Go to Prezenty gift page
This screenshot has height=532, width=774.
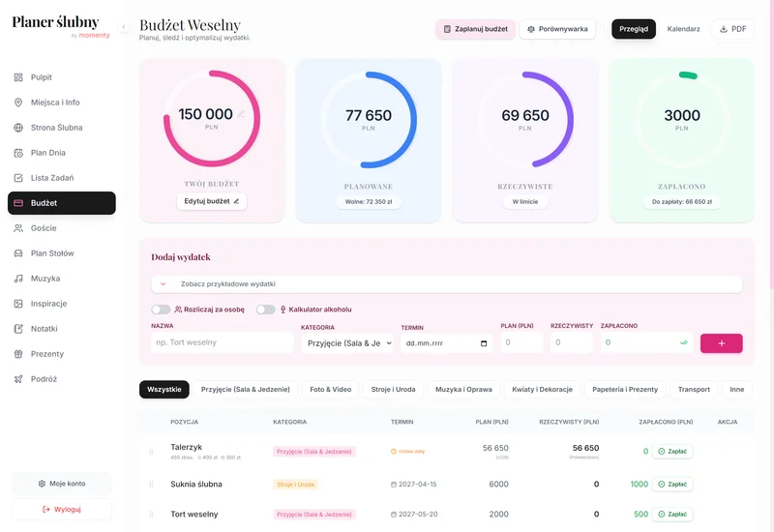pyautogui.click(x=46, y=354)
